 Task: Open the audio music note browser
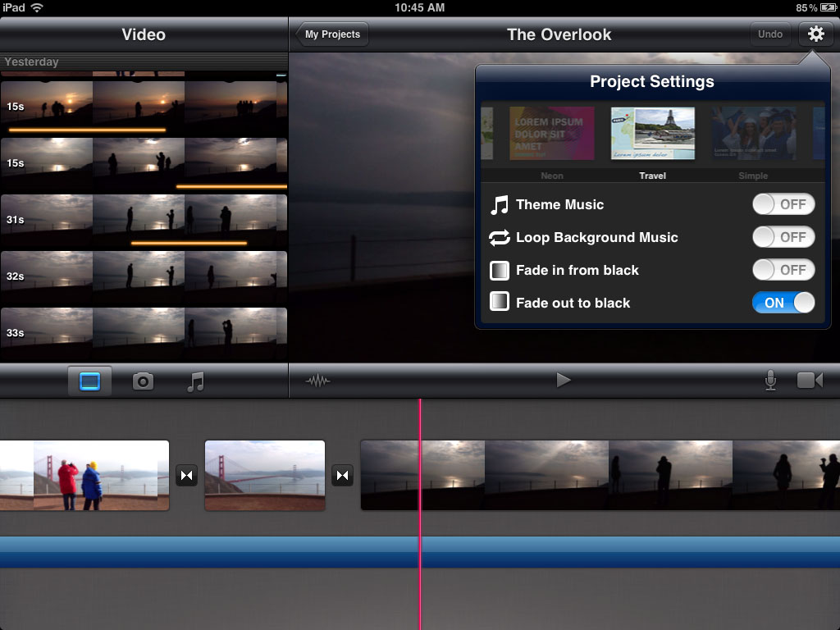(x=195, y=381)
